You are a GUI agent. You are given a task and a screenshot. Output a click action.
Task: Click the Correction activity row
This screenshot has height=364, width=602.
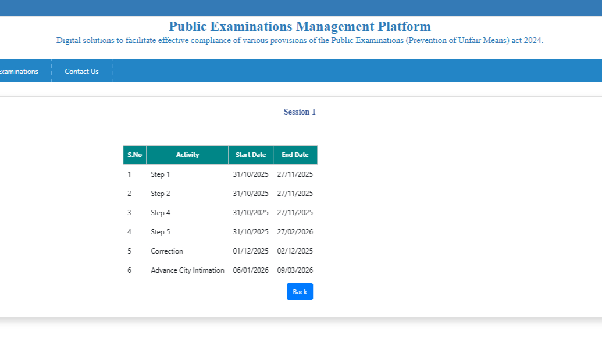click(167, 251)
